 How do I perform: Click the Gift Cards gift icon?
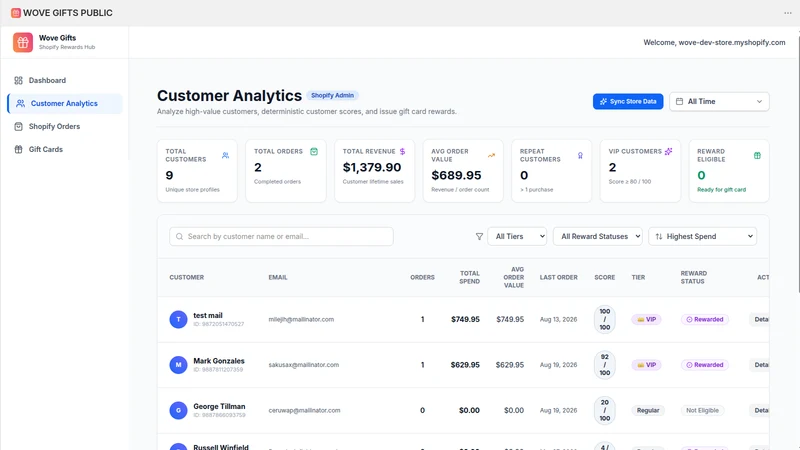pyautogui.click(x=18, y=149)
